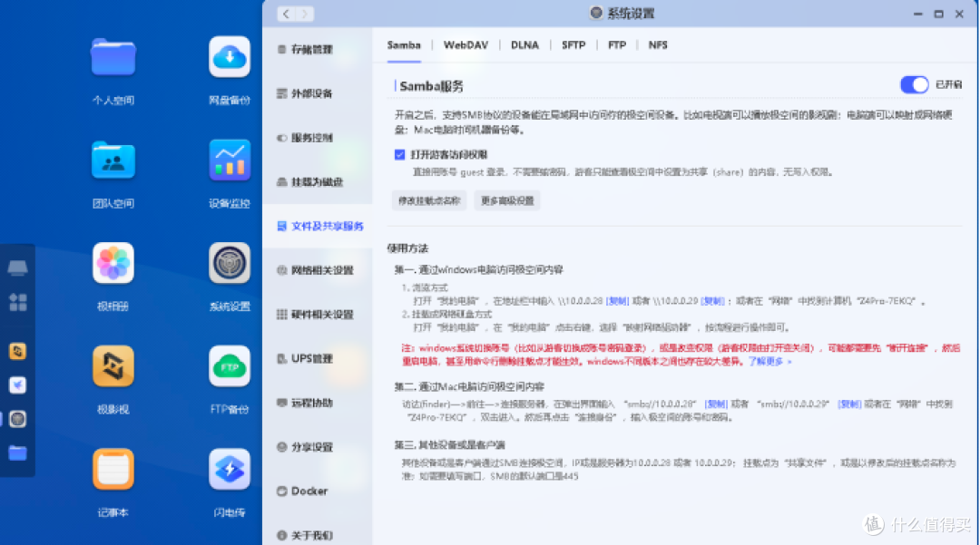Click the 第二, 通过Mac电脑访问极空间内容 heading
The width and height of the screenshot is (980, 545).
pos(469,386)
